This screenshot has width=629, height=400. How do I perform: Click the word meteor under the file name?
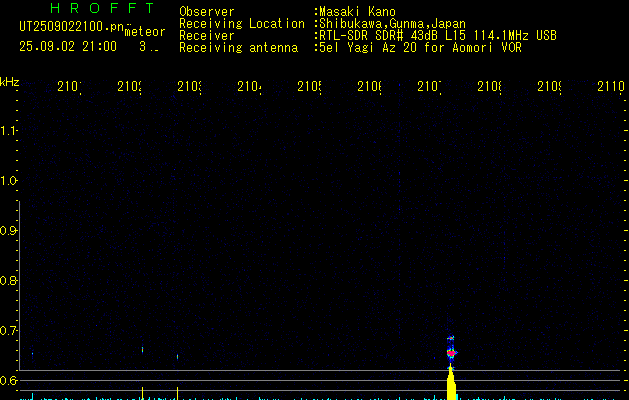point(145,32)
